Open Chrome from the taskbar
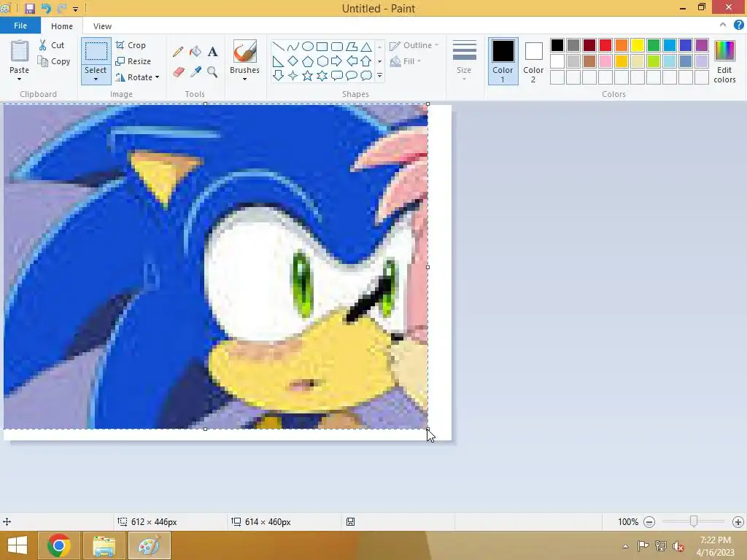Screen dimensions: 747x560 (59, 545)
